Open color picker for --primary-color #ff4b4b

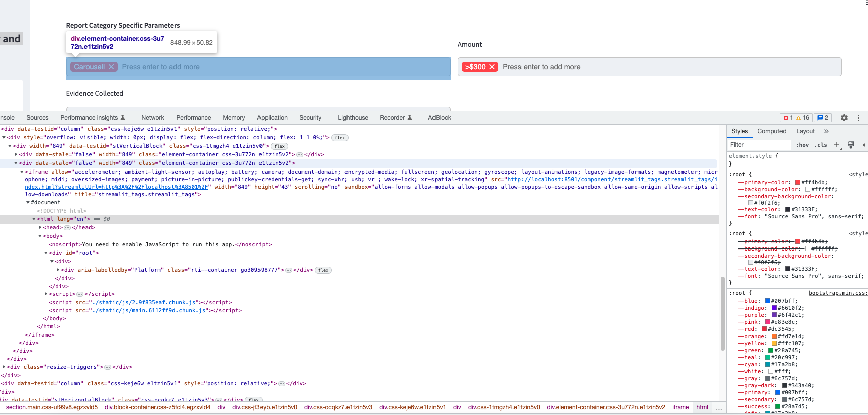pyautogui.click(x=797, y=183)
